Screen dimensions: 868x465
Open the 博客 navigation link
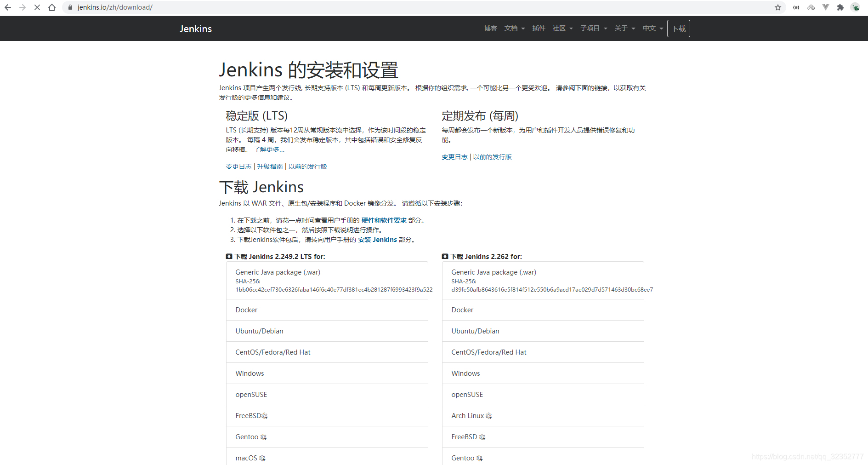coord(491,28)
